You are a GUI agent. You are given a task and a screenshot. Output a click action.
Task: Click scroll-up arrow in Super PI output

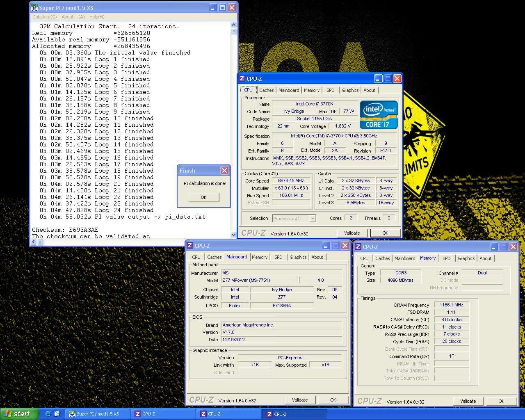coord(234,25)
